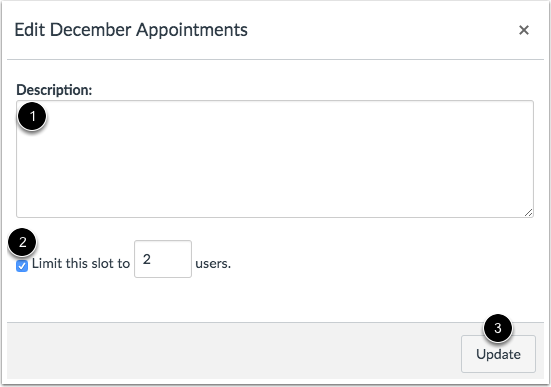This screenshot has height=387, width=551.
Task: Close the Edit December Appointments dialog
Action: click(524, 30)
